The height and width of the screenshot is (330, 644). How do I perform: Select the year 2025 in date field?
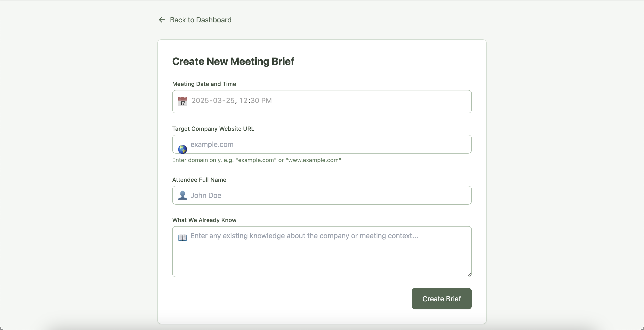tap(200, 101)
